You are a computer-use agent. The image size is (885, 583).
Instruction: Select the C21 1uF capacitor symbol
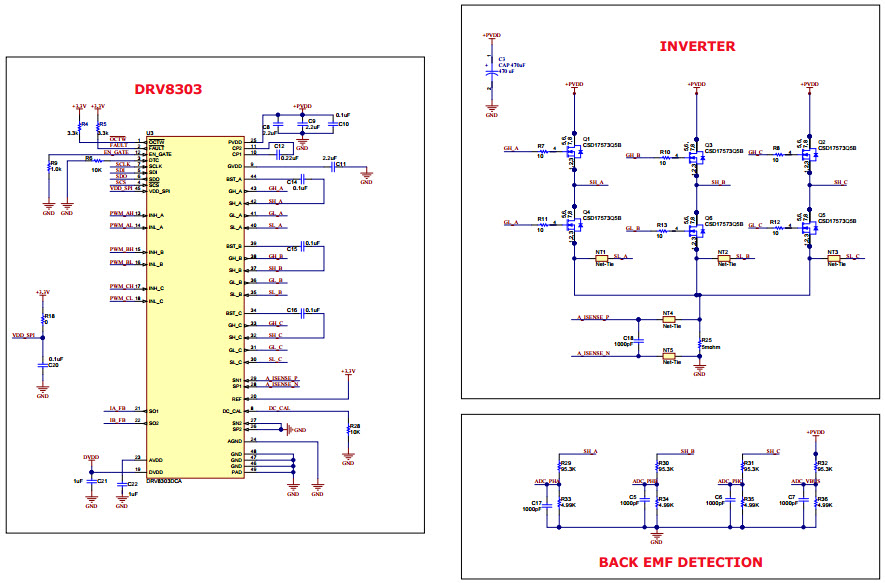pos(91,481)
